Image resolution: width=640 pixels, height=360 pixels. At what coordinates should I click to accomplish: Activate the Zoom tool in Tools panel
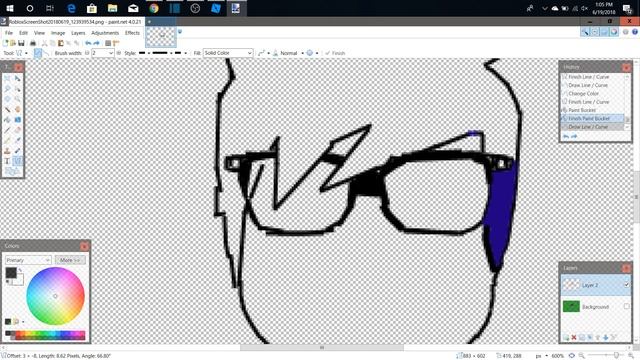18,99
